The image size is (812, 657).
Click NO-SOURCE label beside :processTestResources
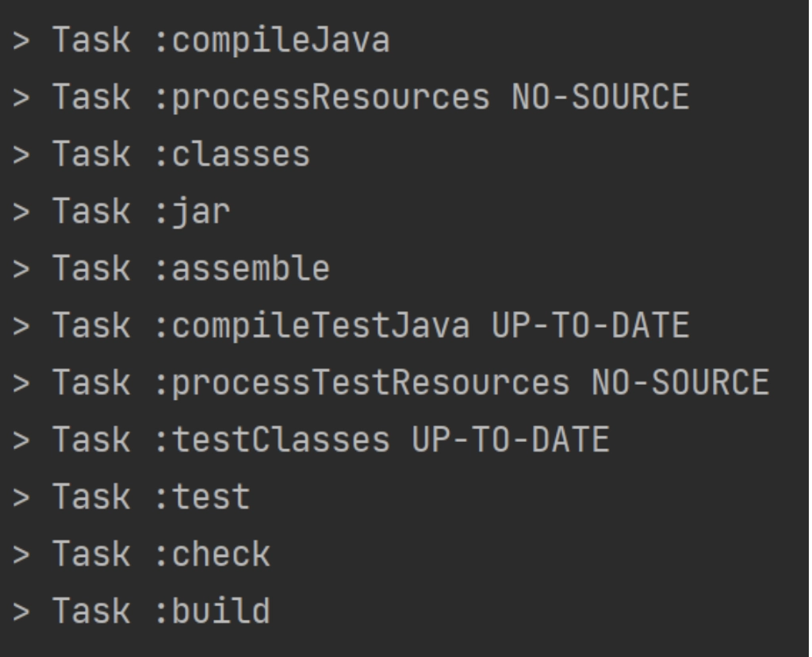680,383
